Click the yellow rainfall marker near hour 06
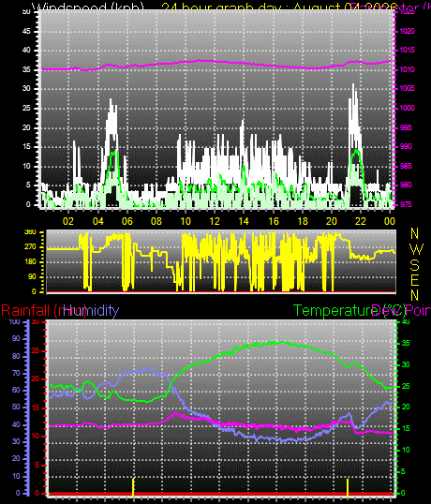Viewport: 431px width, 504px height. coord(133,487)
